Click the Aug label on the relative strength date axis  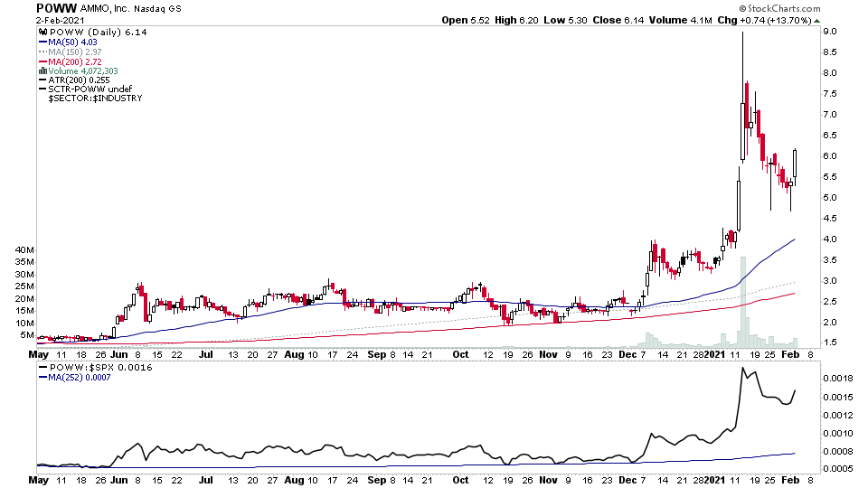294,480
